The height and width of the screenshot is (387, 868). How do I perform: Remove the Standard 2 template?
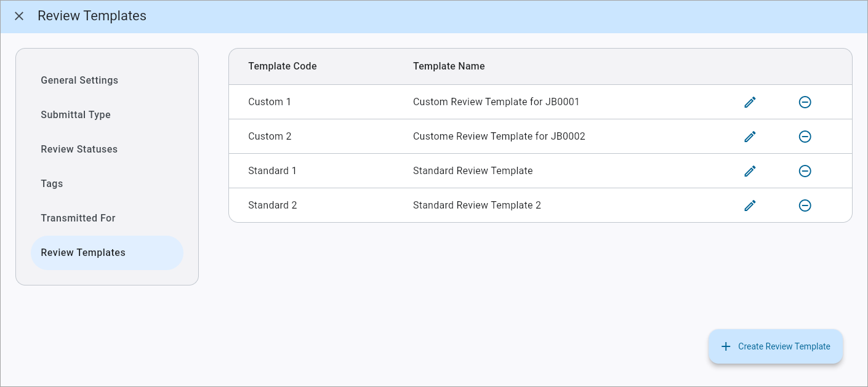[x=805, y=205]
